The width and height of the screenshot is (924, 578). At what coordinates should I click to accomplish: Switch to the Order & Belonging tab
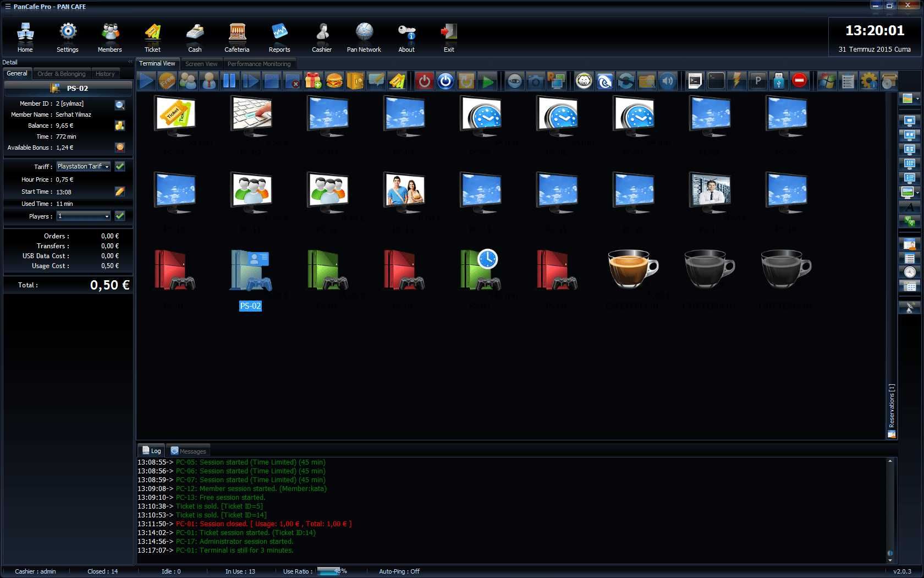coord(62,74)
